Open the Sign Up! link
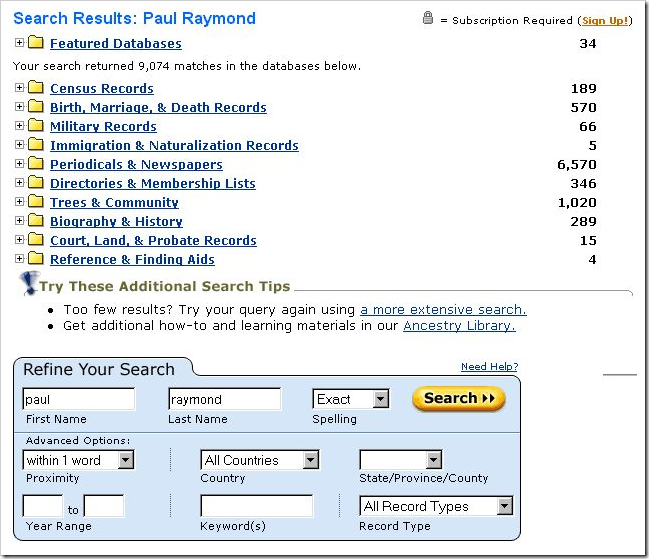Image resolution: width=649 pixels, height=559 pixels. click(602, 20)
